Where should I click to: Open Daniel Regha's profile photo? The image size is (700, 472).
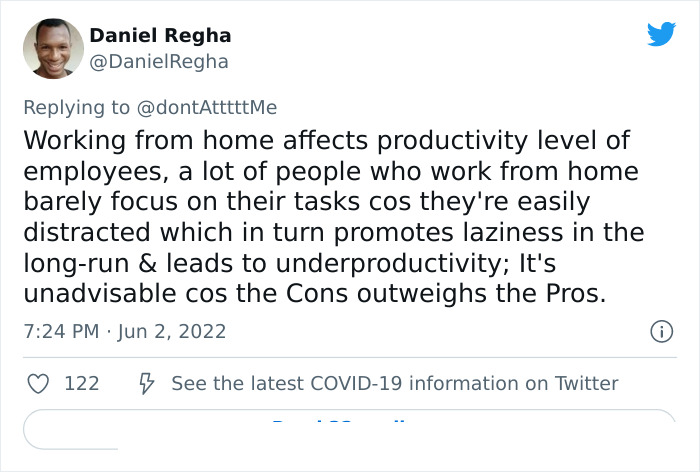tap(52, 49)
